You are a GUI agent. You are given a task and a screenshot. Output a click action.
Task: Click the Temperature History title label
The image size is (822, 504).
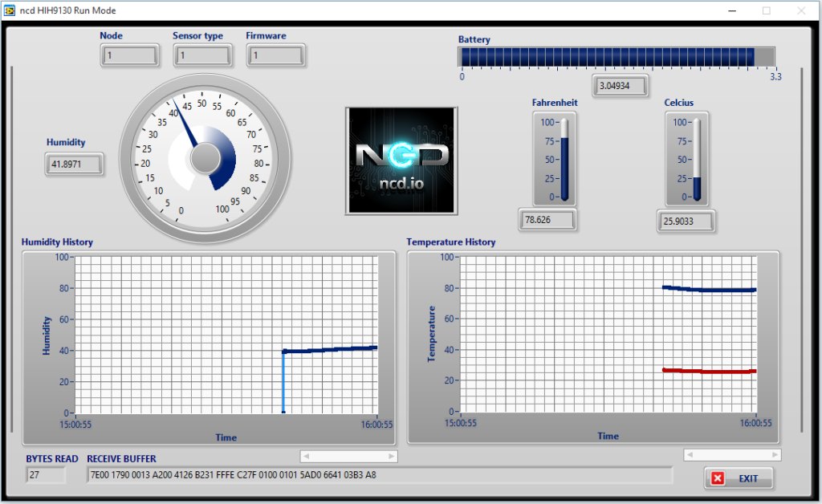tap(451, 242)
